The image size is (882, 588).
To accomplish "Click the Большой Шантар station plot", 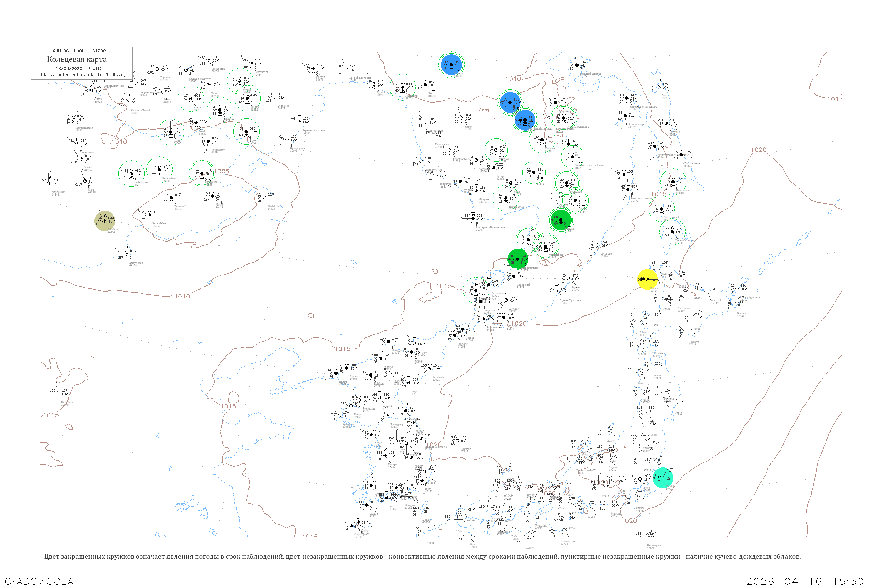I will [x=577, y=65].
